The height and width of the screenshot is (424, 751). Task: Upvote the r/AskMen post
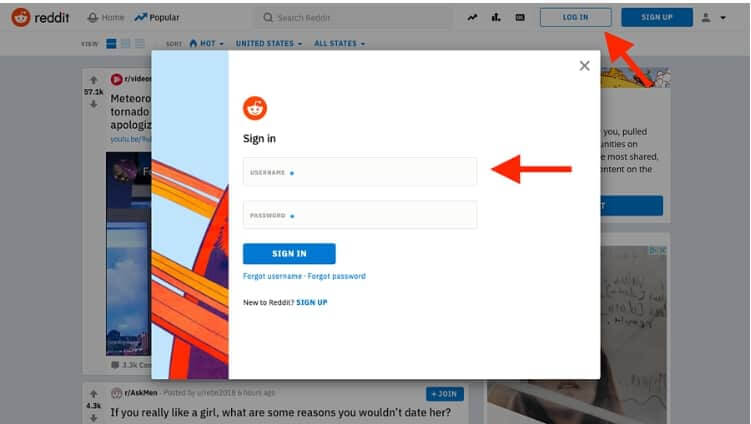[93, 394]
